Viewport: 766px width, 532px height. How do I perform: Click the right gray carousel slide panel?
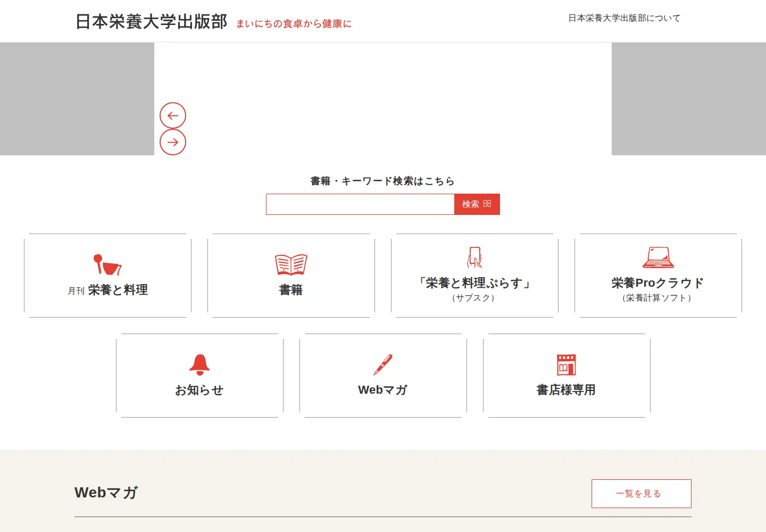[689, 99]
